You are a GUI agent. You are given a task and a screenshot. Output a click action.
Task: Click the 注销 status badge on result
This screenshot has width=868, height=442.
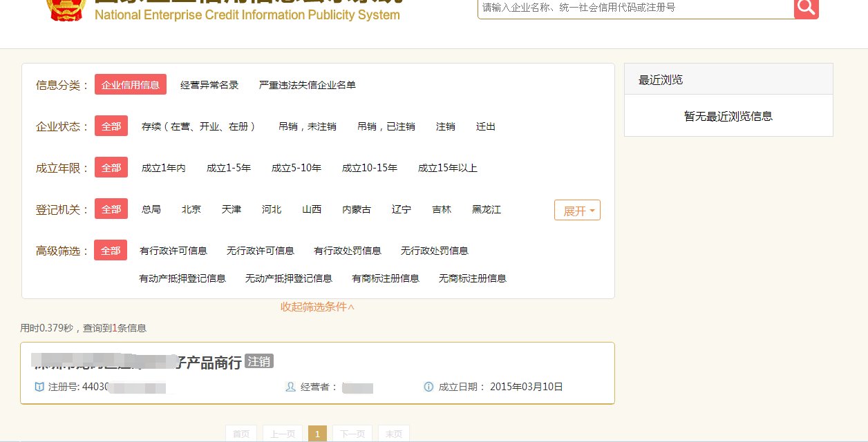(258, 361)
